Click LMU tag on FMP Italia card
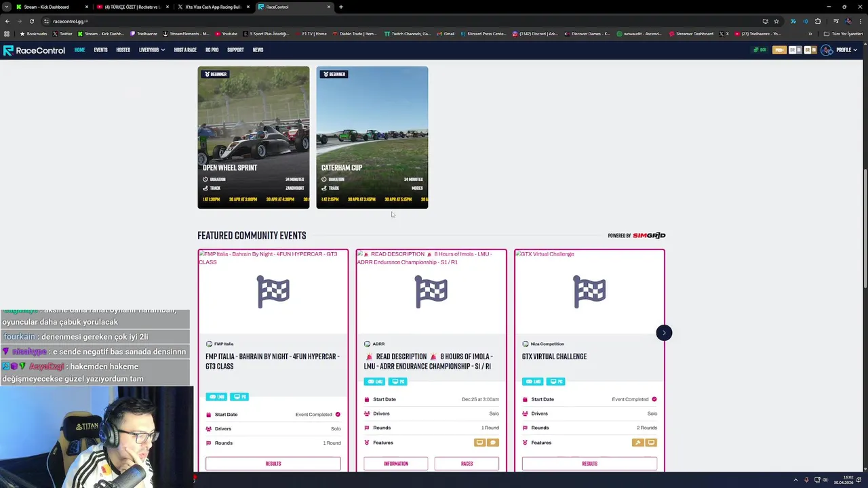This screenshot has height=488, width=868. pyautogui.click(x=216, y=396)
